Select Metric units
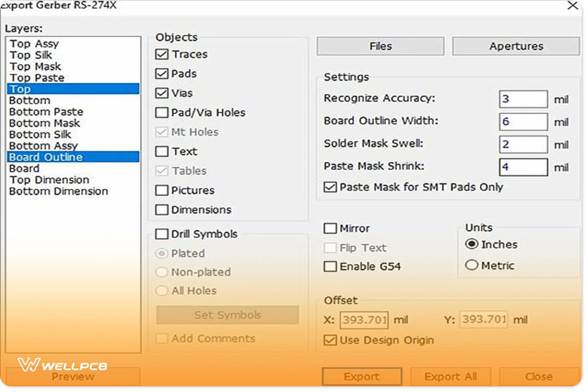 click(472, 265)
